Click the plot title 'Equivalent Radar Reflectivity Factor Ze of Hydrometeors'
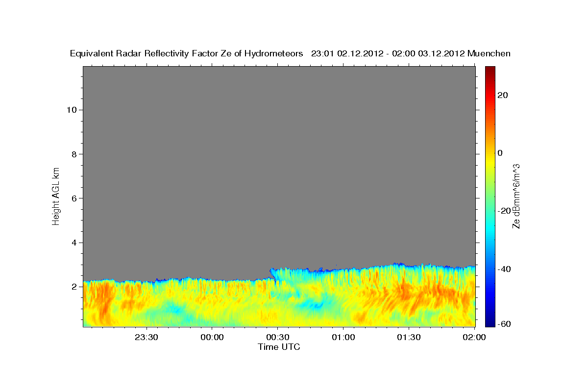This screenshot has height=392, width=588. pos(187,54)
